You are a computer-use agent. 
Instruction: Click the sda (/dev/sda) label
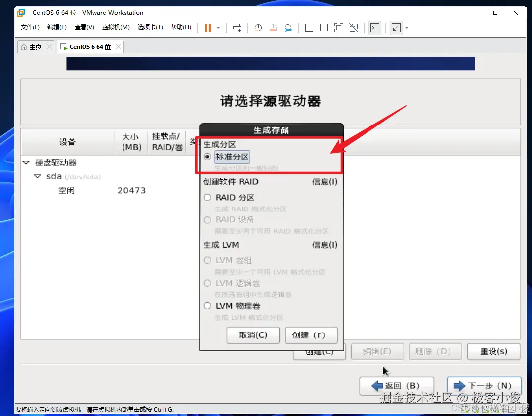(74, 176)
